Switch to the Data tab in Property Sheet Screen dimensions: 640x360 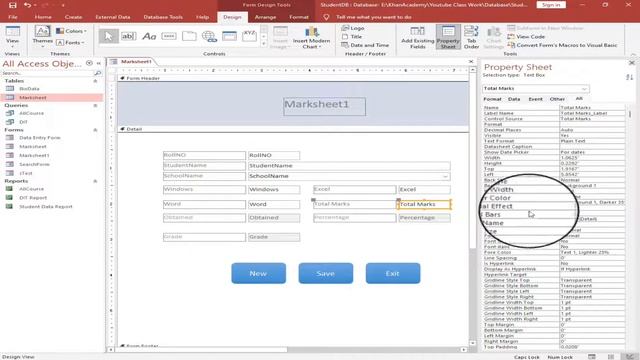click(514, 99)
